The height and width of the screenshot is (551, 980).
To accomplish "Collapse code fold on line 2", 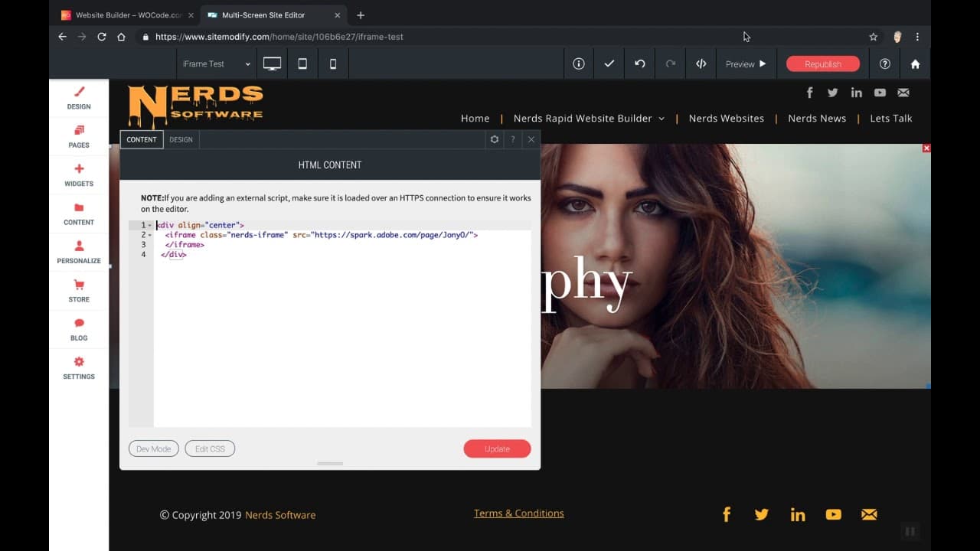I will coord(150,235).
